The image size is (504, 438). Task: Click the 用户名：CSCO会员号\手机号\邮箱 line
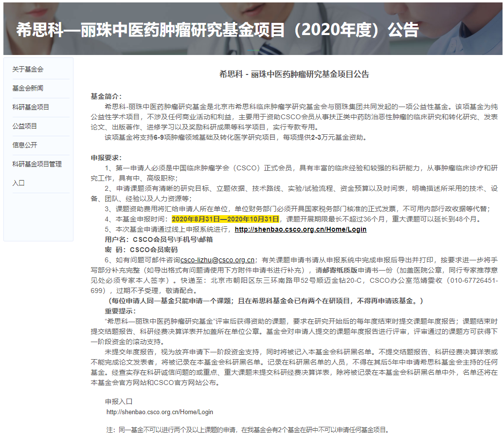click(159, 239)
